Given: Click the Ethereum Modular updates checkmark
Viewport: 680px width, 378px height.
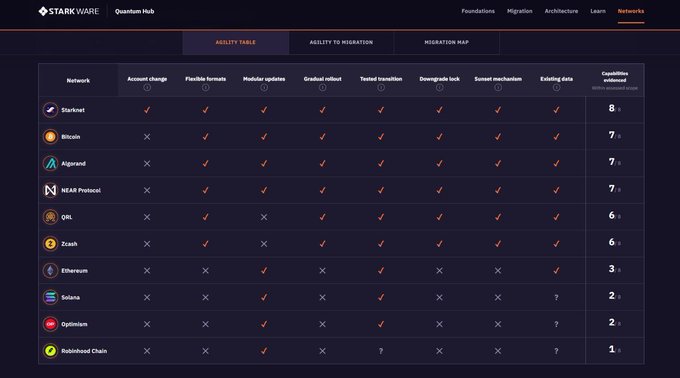Looking at the screenshot, I should coord(264,271).
